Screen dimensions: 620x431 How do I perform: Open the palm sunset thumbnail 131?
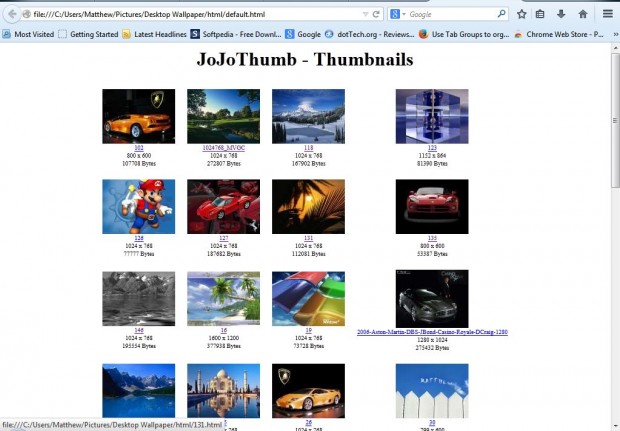pos(308,206)
